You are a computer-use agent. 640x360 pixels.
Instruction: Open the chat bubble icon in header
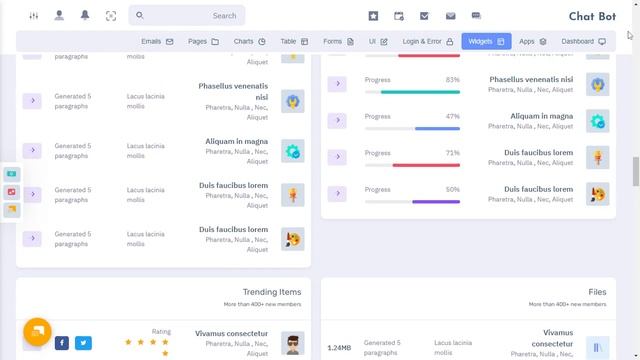476,16
